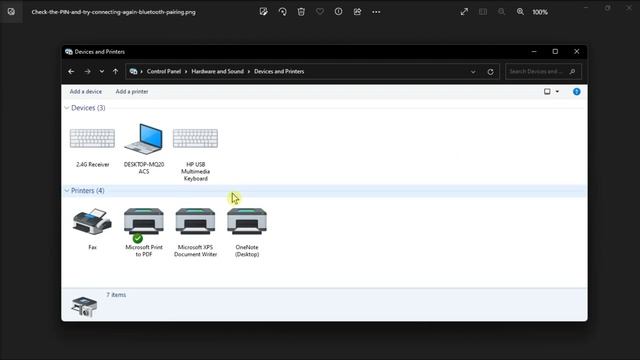Go back in Devices and Printers window
The width and height of the screenshot is (640, 360).
click(x=71, y=71)
